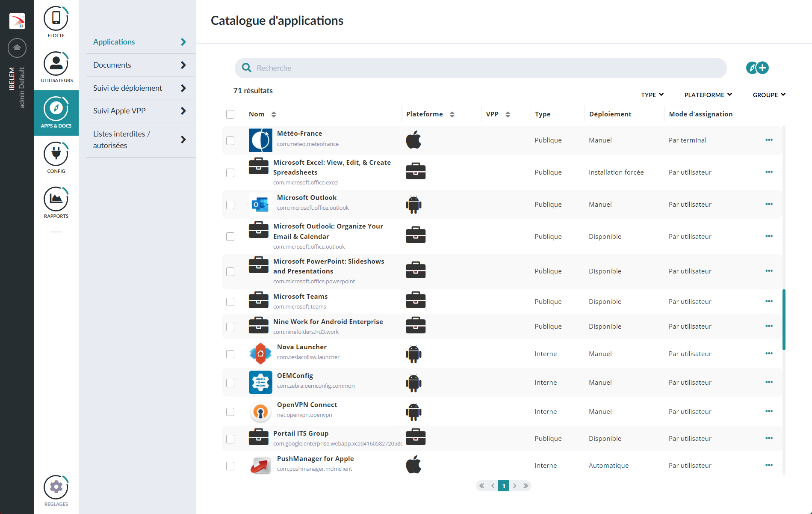The image size is (812, 514).
Task: Open the PLATEFORME filter dropdown
Action: 708,95
